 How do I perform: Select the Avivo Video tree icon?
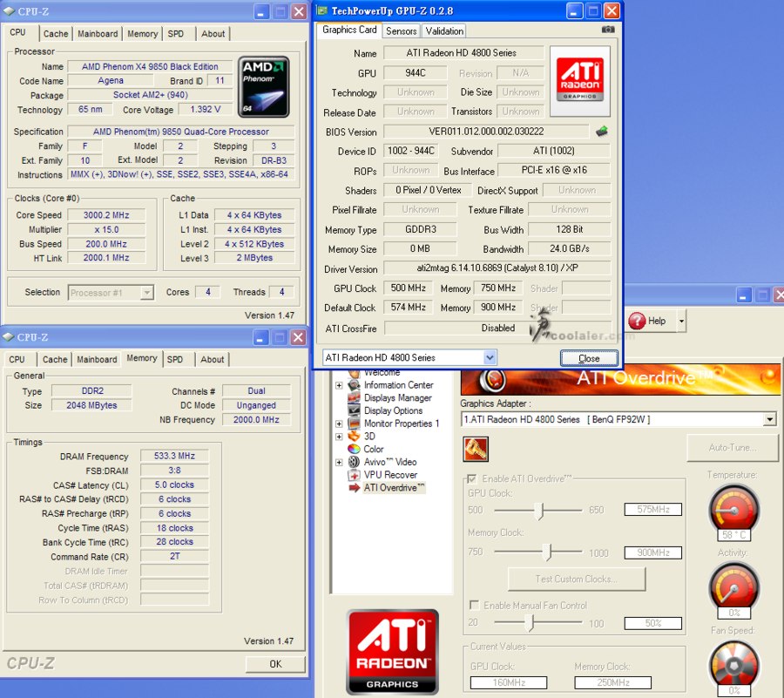coord(354,462)
